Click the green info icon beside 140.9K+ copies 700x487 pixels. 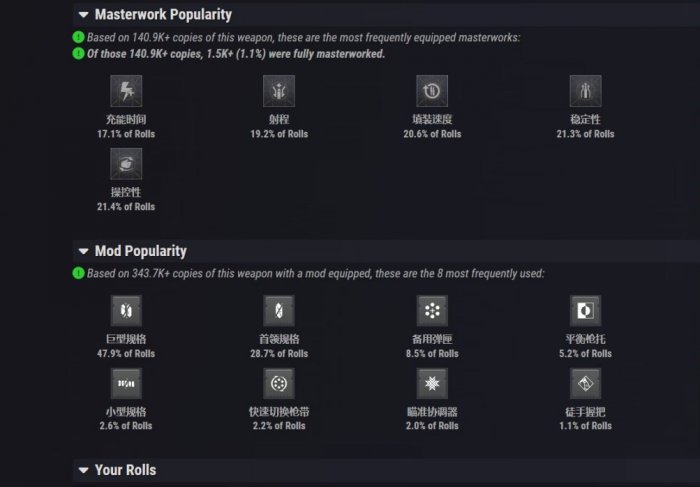(78, 38)
